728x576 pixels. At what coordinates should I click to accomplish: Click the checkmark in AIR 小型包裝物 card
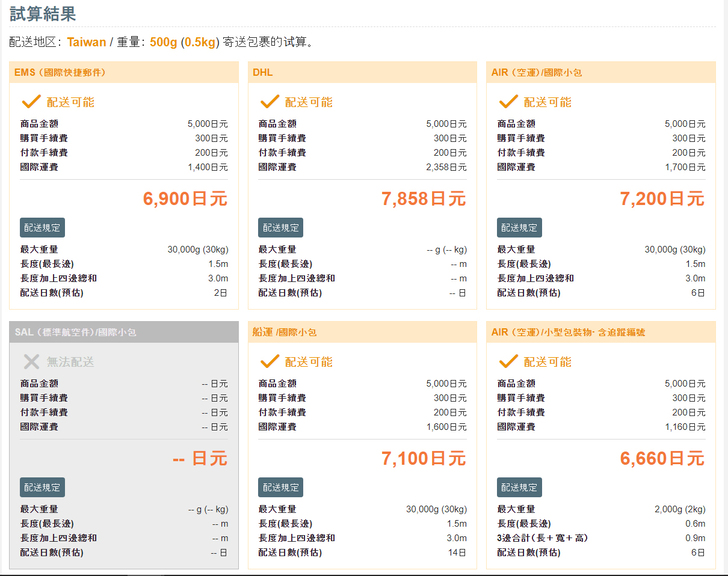pyautogui.click(x=508, y=361)
